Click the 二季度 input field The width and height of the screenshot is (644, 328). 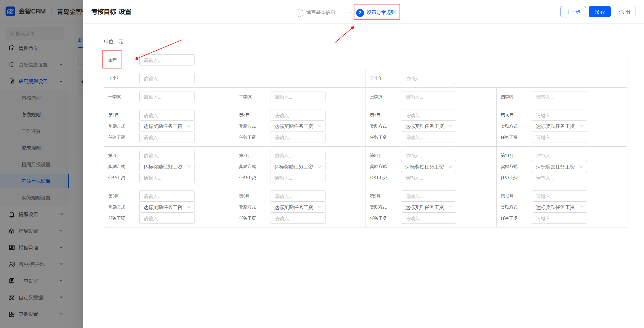[298, 97]
